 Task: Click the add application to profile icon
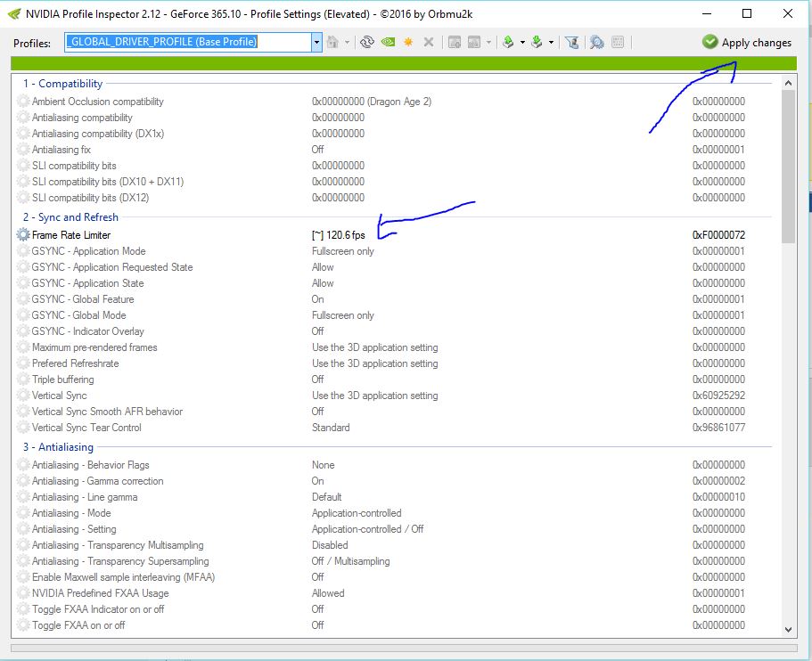(x=455, y=42)
